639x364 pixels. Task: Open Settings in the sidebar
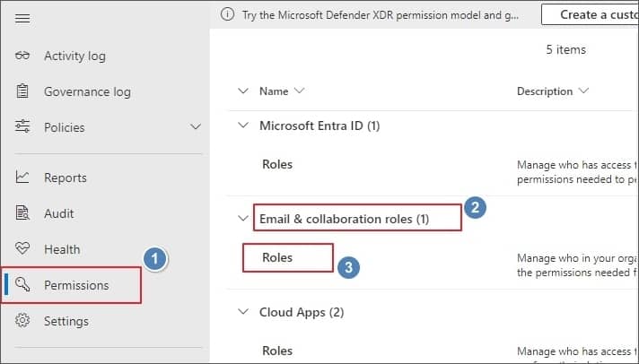tap(66, 321)
